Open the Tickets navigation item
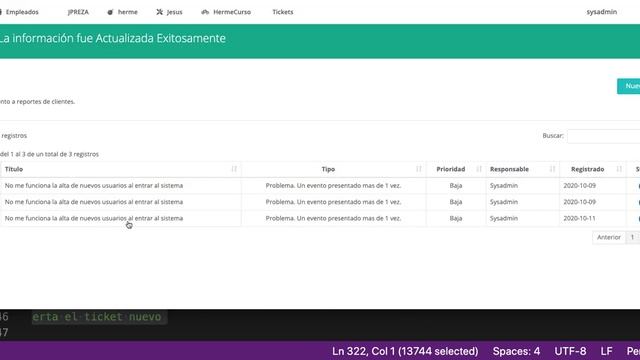This screenshot has height=360, width=640. tap(283, 12)
